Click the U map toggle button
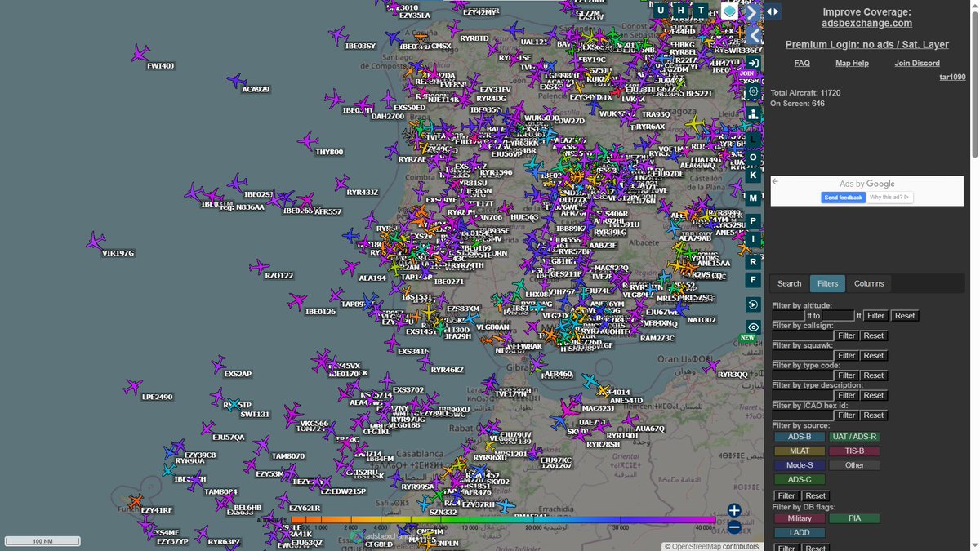The width and height of the screenshot is (980, 551). pos(661,11)
